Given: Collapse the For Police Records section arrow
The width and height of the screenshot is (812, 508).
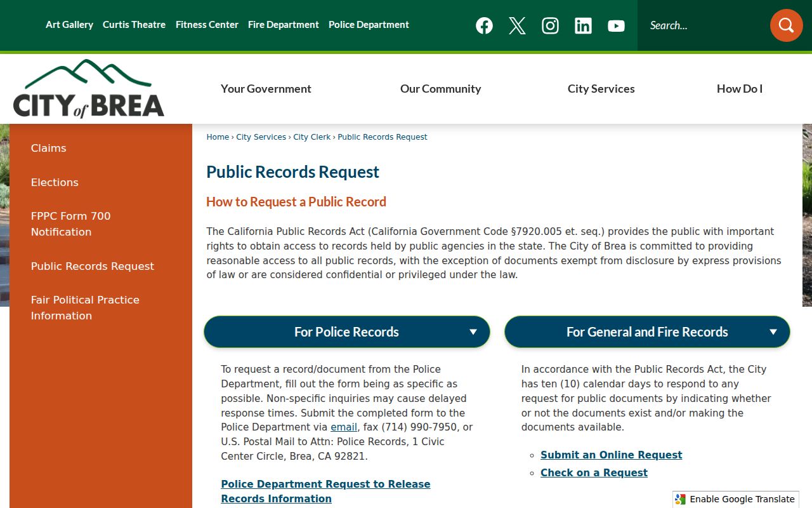Looking at the screenshot, I should [x=473, y=332].
